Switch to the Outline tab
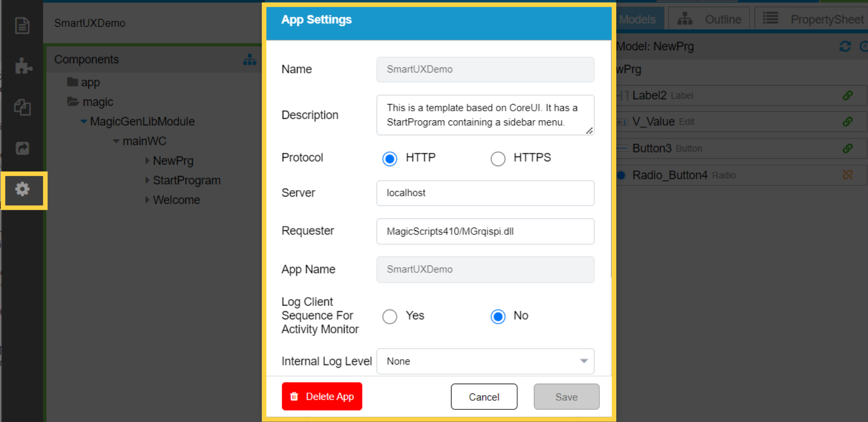Image resolution: width=868 pixels, height=422 pixels. coord(710,19)
